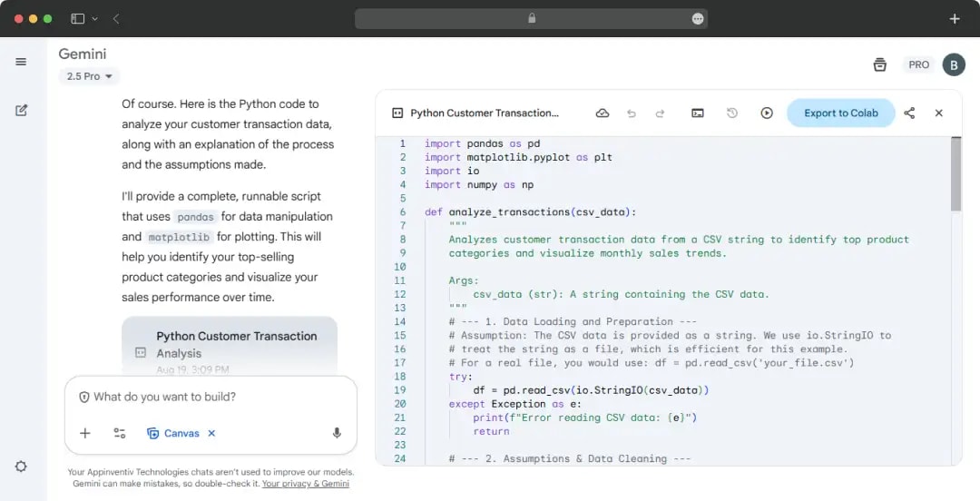Open the 2.5 Pro model selector dropdown
The width and height of the screenshot is (980, 501).
pyautogui.click(x=89, y=76)
